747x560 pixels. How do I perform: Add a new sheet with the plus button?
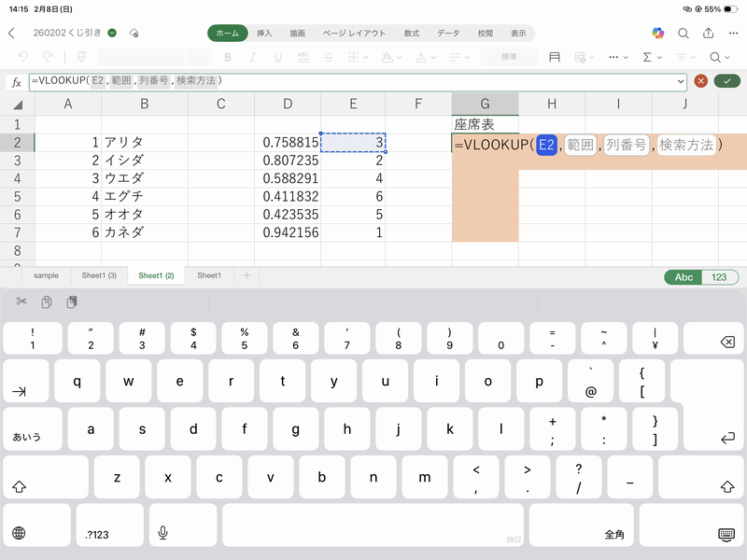[247, 275]
